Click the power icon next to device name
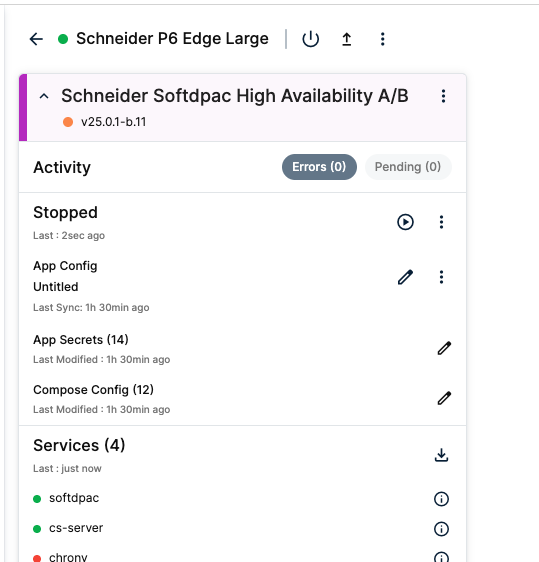Screen dimensions: 539x562 click(x=310, y=39)
